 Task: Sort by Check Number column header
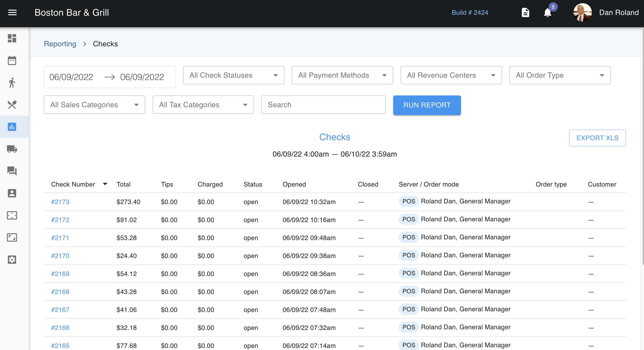(73, 184)
